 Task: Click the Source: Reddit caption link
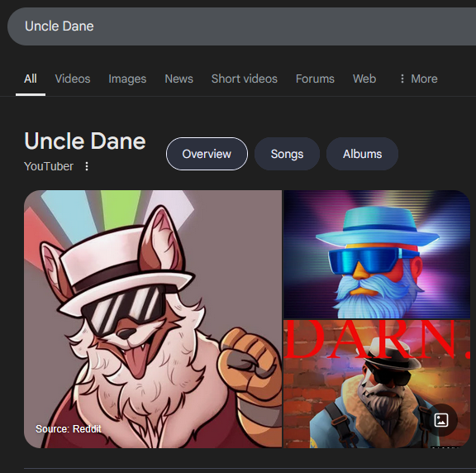[x=69, y=428]
